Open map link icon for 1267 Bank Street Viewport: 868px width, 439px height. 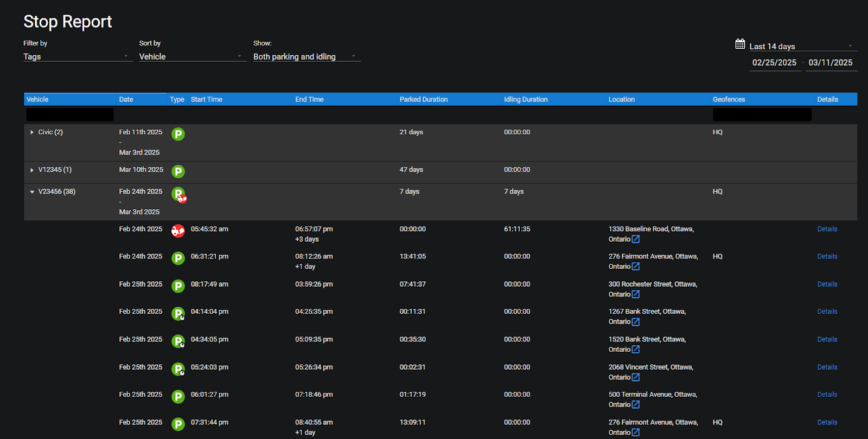(636, 322)
